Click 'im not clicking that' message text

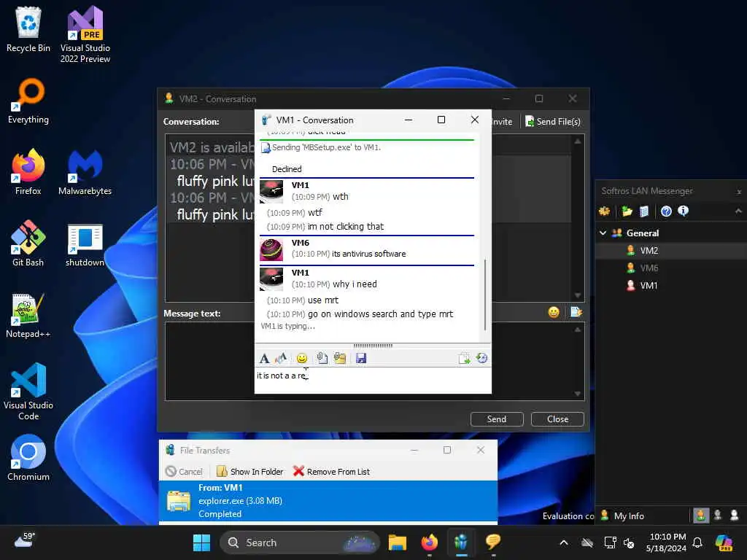tap(346, 227)
